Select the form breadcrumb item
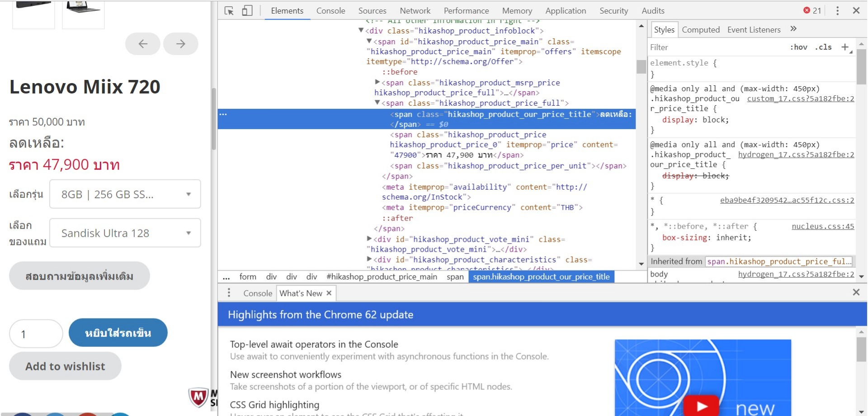 tap(248, 277)
